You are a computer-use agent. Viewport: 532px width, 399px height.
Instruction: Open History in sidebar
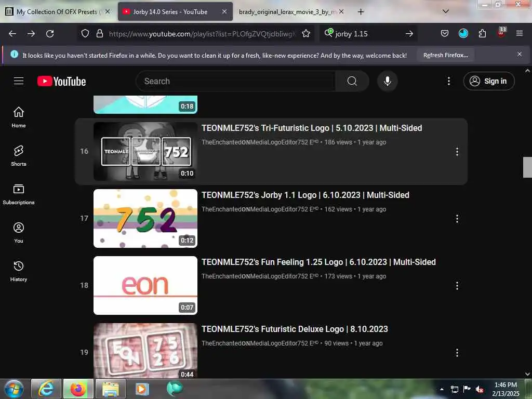tap(19, 271)
